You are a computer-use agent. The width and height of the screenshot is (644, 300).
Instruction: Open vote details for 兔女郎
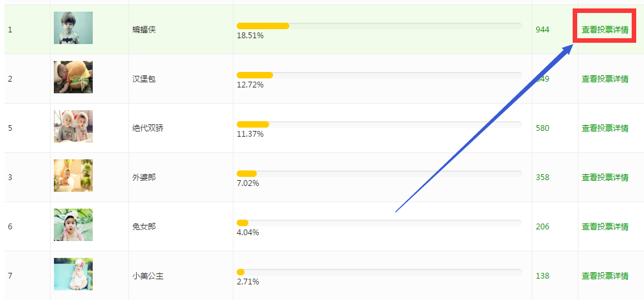click(604, 227)
